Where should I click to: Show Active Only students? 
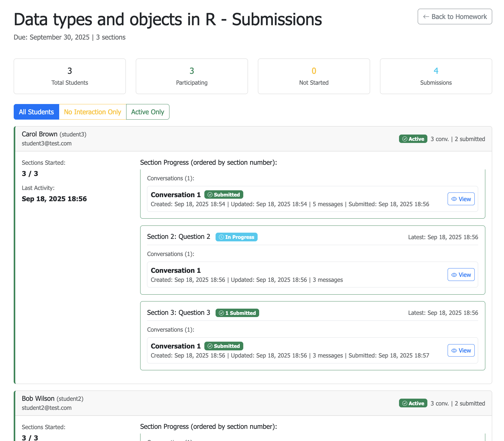(148, 112)
